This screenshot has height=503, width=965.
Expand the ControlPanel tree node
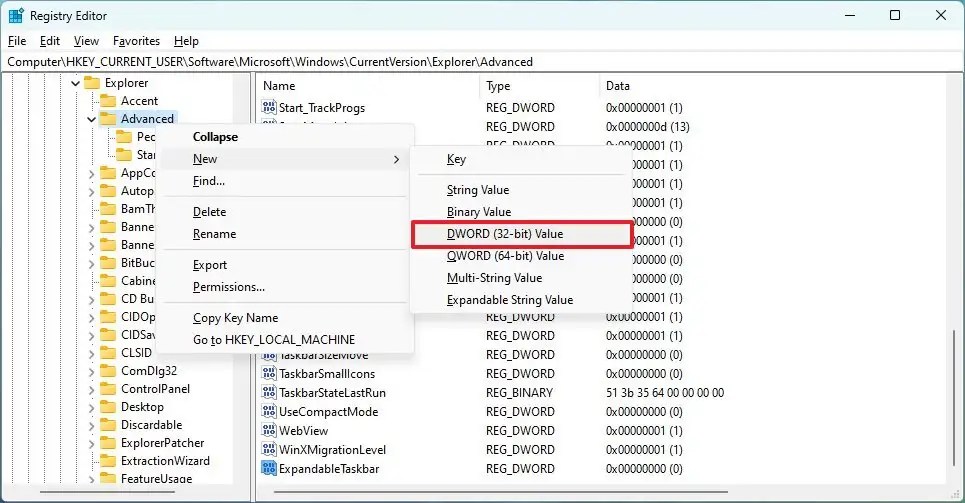coord(92,389)
